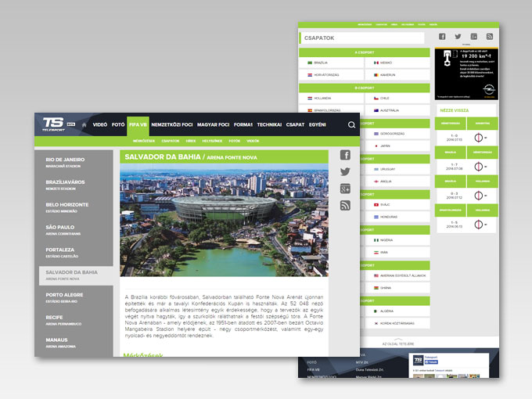532x399 pixels.
Task: Click the A CSOPORT group header
Action: (x=365, y=52)
